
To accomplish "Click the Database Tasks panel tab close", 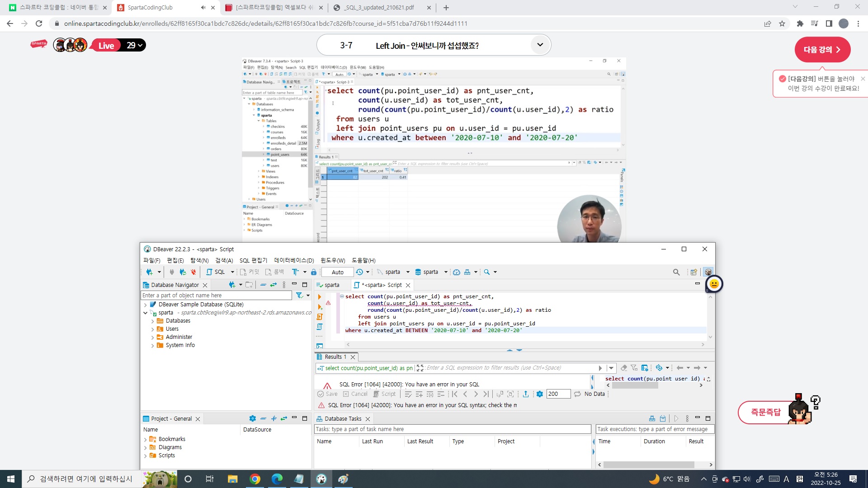I will click(368, 419).
